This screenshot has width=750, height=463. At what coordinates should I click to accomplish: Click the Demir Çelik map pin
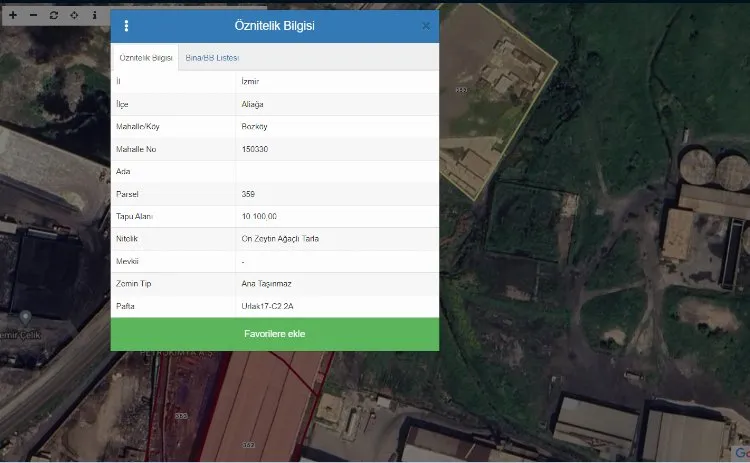(25, 317)
